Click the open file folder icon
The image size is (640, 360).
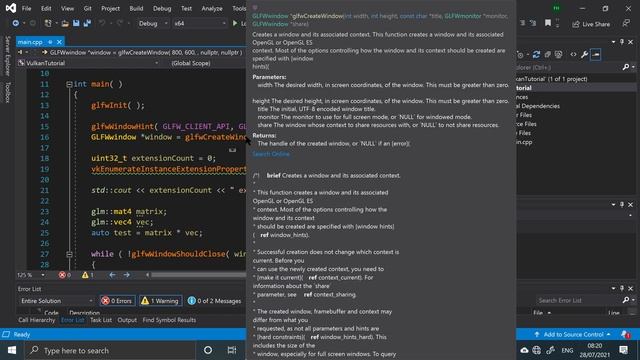65,23
